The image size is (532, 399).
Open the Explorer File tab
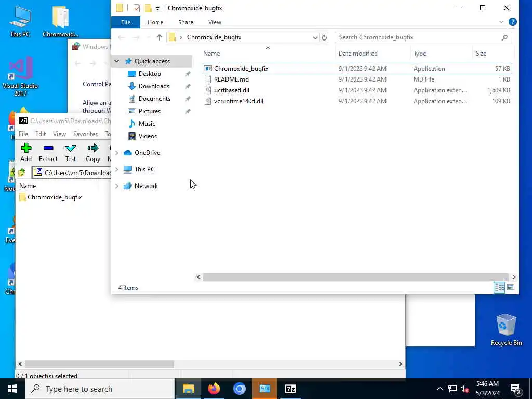126,22
